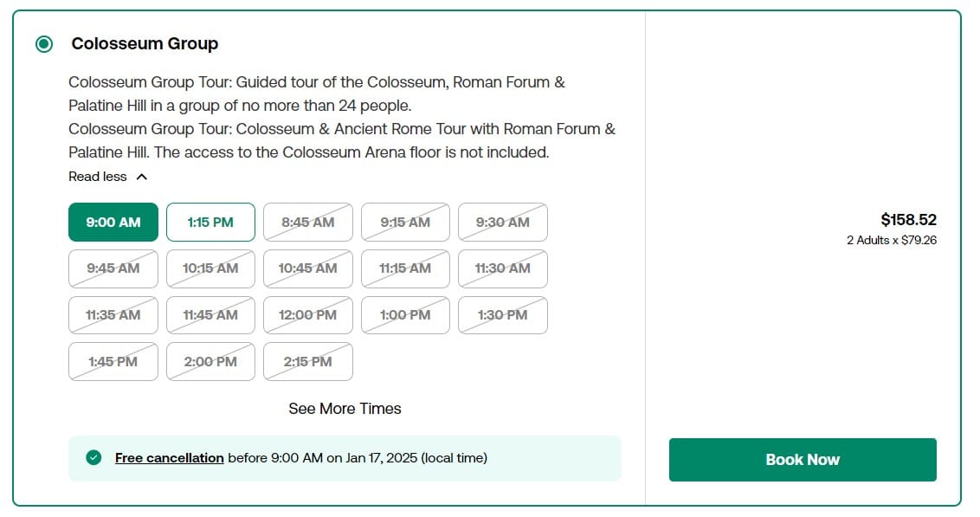Select the unavailable 8:45 AM slot
980x517 pixels.
308,222
